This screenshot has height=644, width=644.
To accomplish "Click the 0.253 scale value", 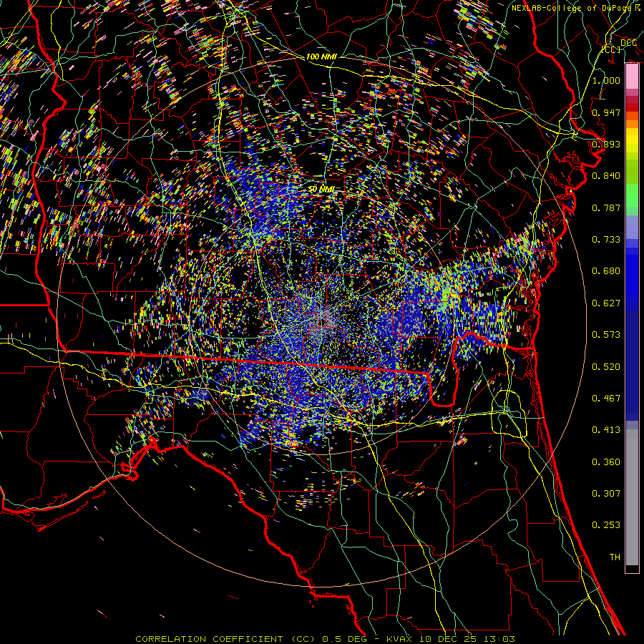I will (606, 525).
